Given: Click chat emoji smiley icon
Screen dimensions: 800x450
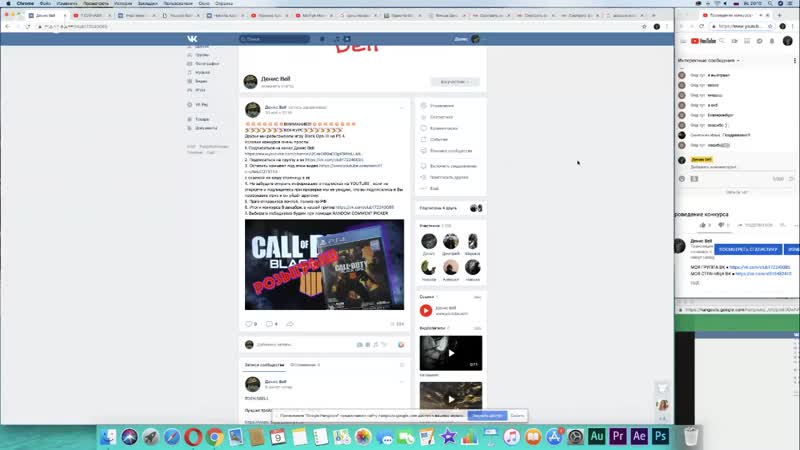Looking at the screenshot, I should coord(682,179).
